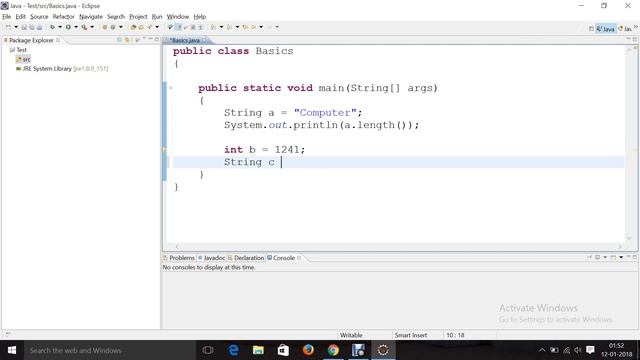Click the External Tools run icon

[x=84, y=27]
